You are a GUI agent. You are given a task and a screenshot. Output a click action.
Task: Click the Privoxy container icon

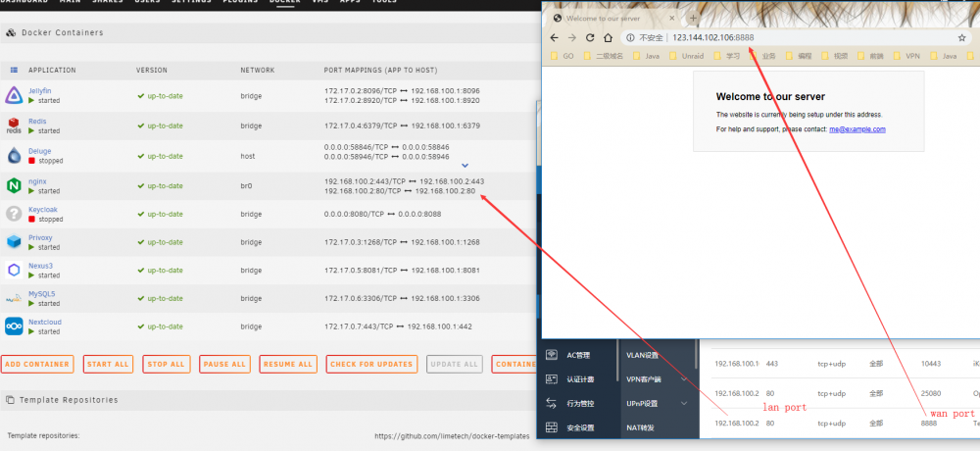pos(14,242)
